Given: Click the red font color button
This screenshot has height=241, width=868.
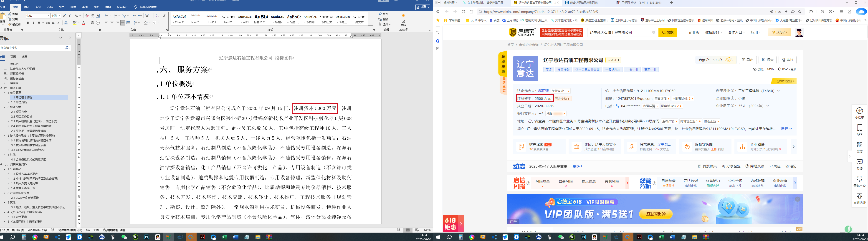Looking at the screenshot, I should (x=83, y=23).
